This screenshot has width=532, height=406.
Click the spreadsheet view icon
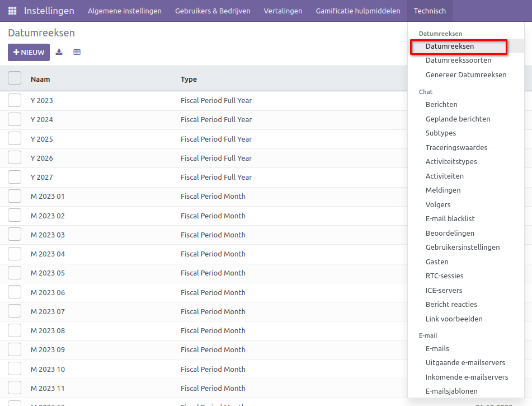pos(77,52)
